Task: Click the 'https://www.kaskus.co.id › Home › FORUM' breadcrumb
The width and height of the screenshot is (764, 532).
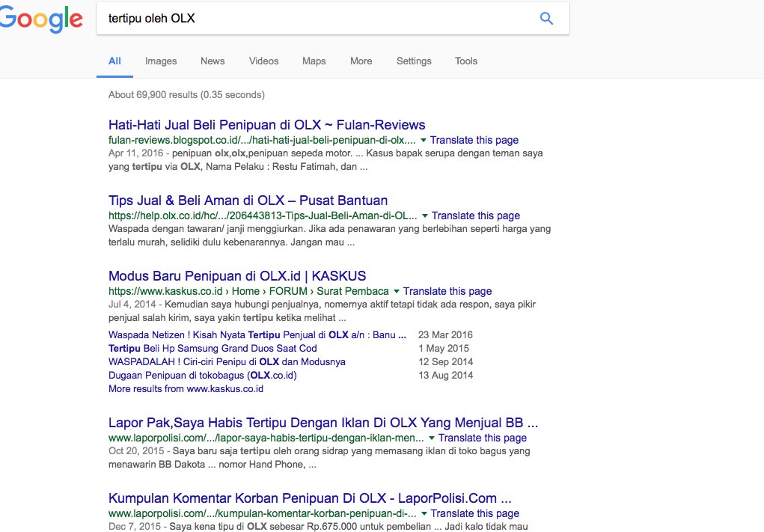Action: pyautogui.click(x=248, y=291)
